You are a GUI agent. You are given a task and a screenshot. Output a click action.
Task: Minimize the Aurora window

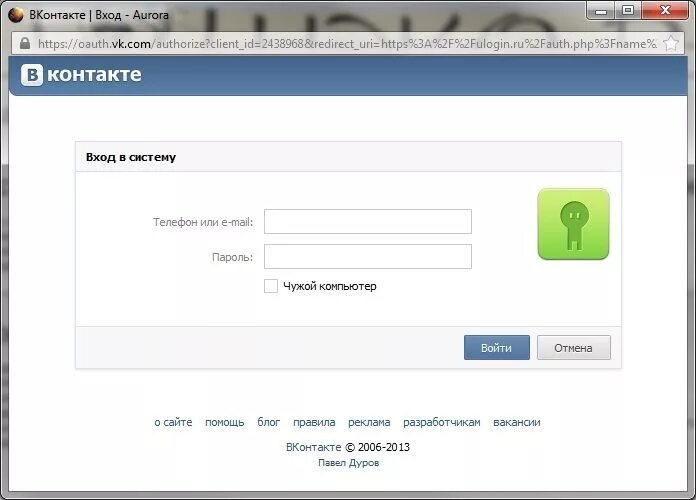click(601, 11)
